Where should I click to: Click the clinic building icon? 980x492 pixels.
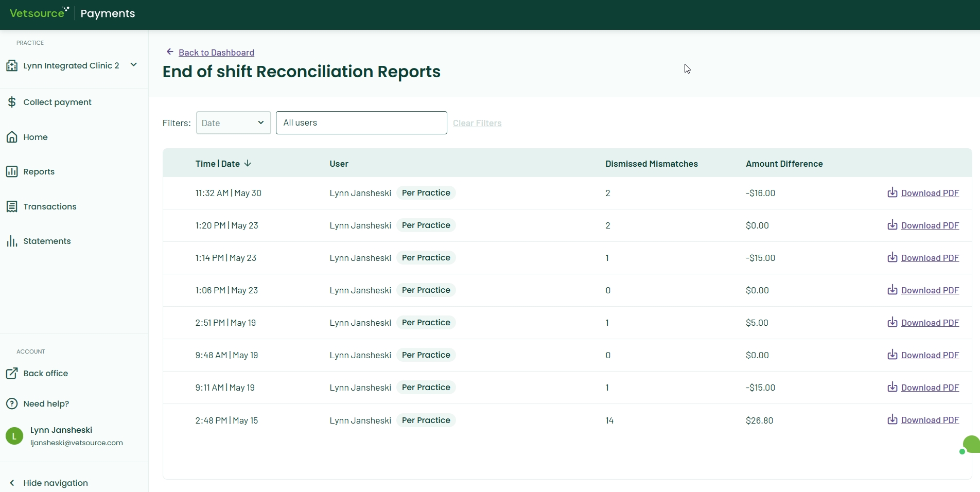pyautogui.click(x=12, y=65)
